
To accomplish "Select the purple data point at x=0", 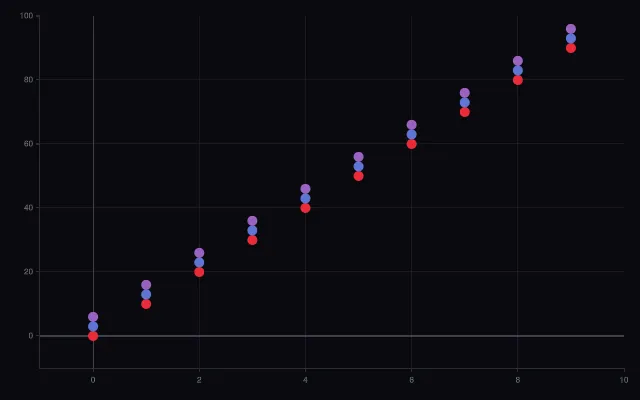I will coord(93,317).
